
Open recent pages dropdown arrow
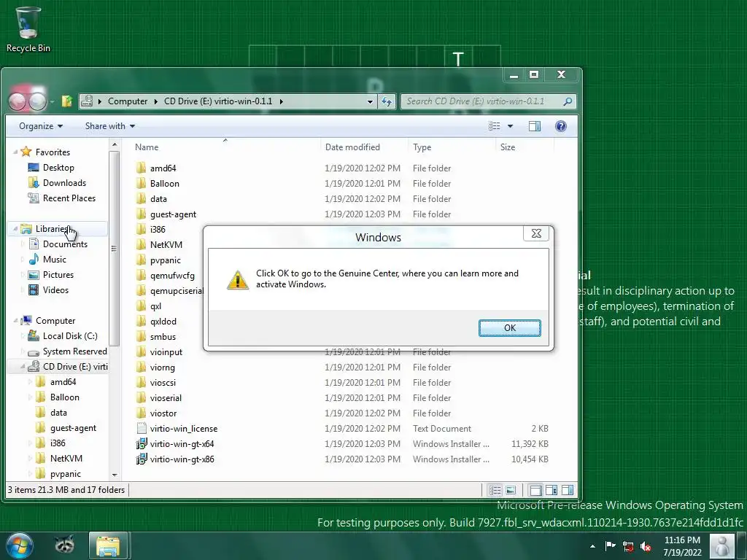52,101
